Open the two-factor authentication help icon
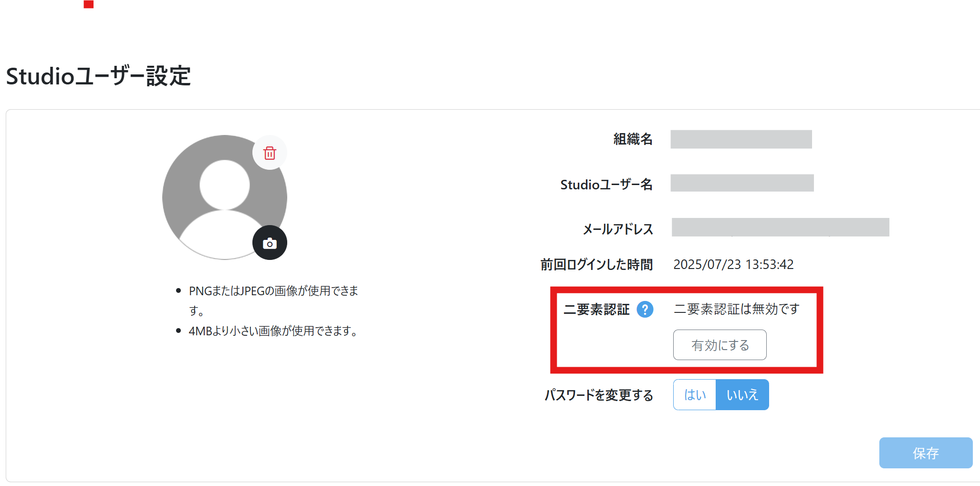 [645, 310]
